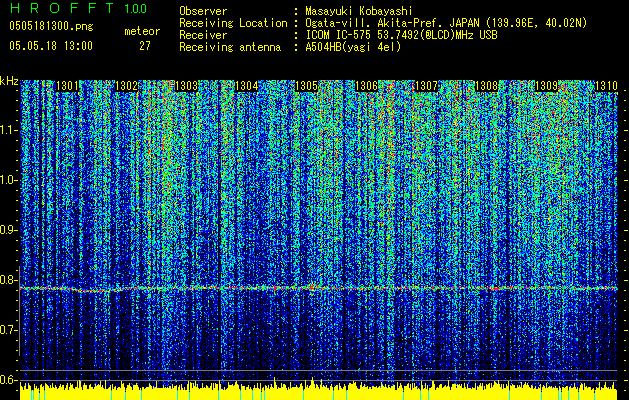The height and width of the screenshot is (400, 629).
Task: Click the kHz unit label
Action: [9, 81]
